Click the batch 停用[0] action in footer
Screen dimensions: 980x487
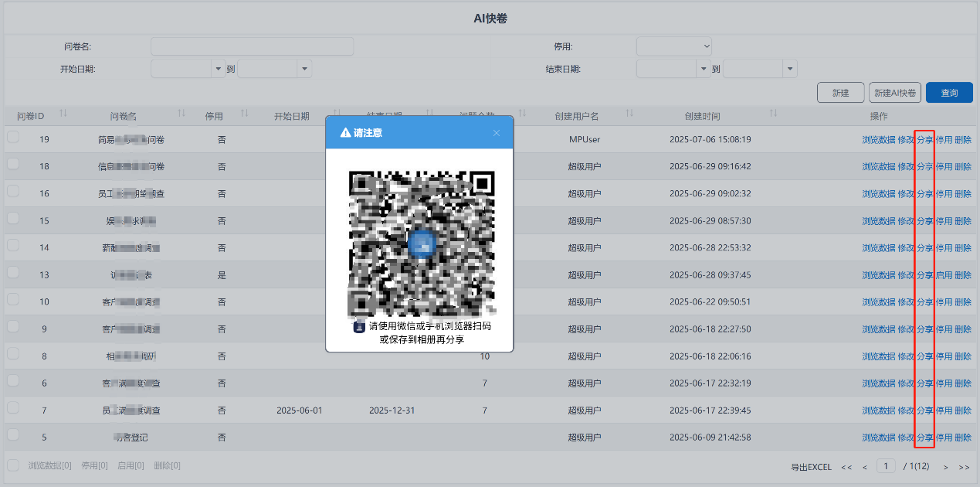(94, 465)
